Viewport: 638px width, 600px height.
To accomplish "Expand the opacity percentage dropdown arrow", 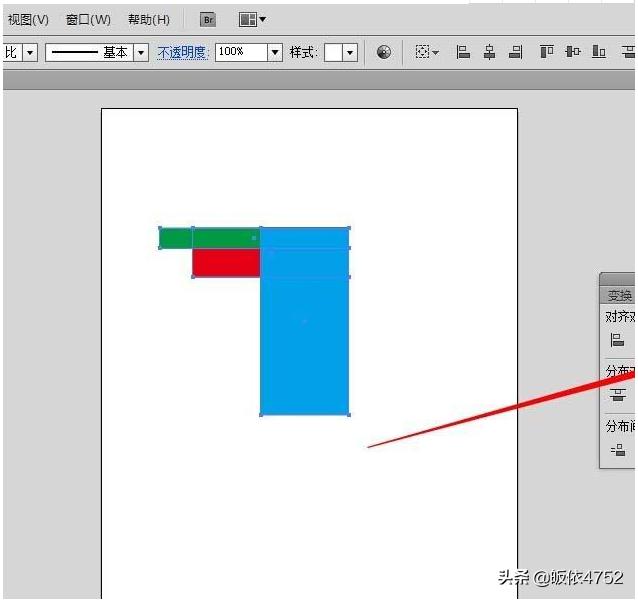I will [x=275, y=52].
